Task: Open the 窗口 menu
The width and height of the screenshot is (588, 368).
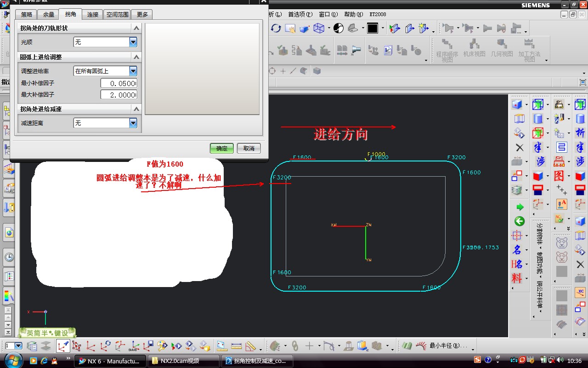Action: point(328,14)
